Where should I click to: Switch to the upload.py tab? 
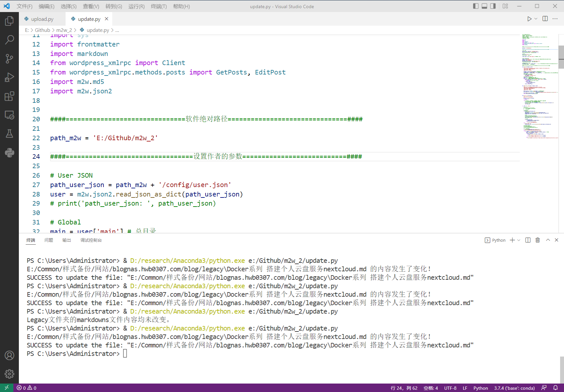tap(42, 19)
